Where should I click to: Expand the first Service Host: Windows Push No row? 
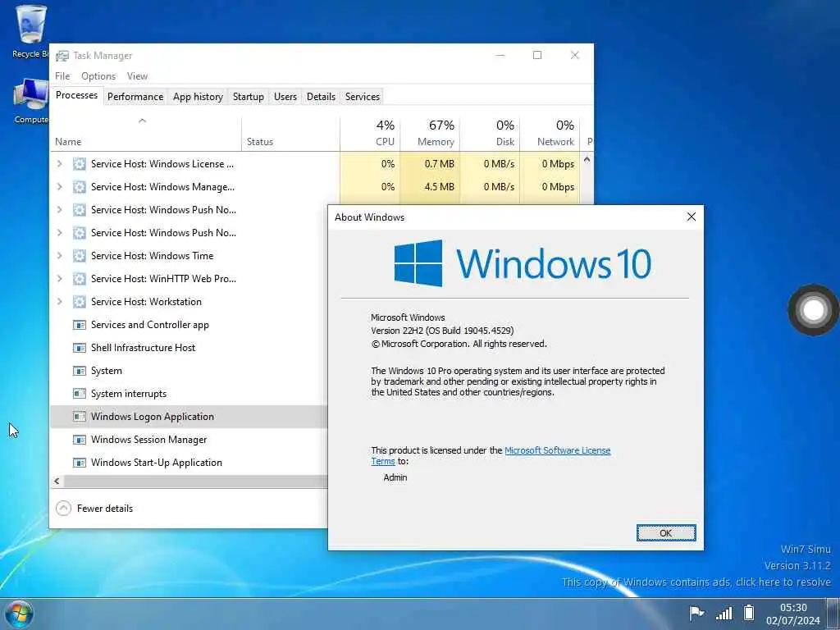point(59,210)
